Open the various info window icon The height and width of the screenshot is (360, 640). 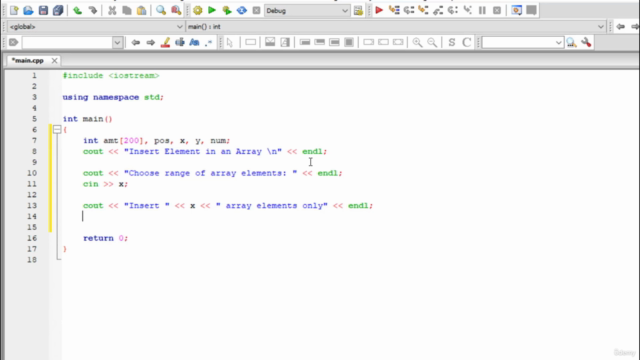(x=531, y=10)
